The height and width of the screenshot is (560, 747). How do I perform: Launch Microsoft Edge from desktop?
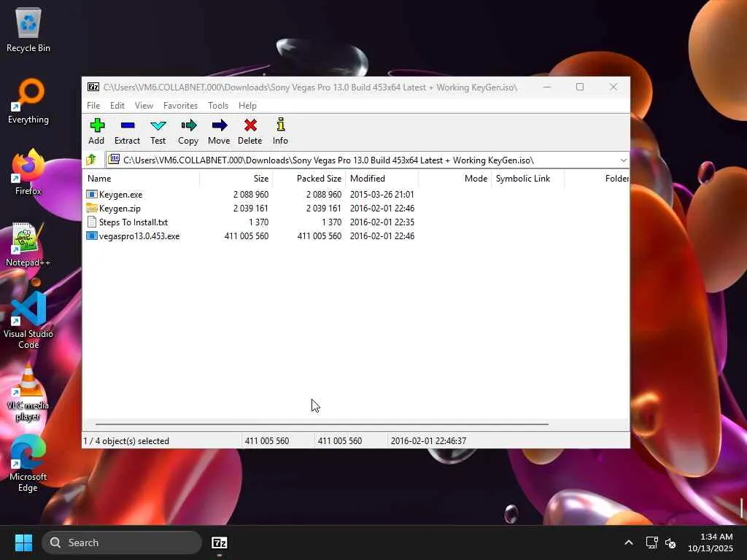tap(28, 463)
